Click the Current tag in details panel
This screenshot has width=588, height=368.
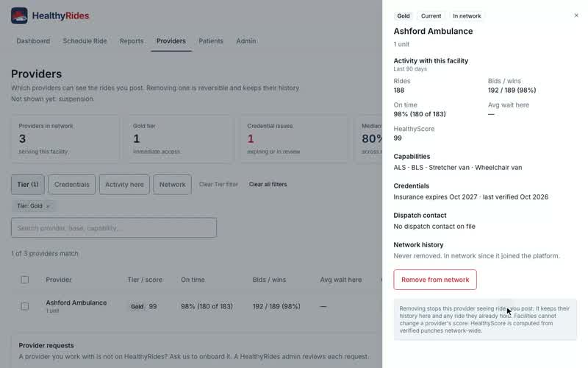(431, 15)
